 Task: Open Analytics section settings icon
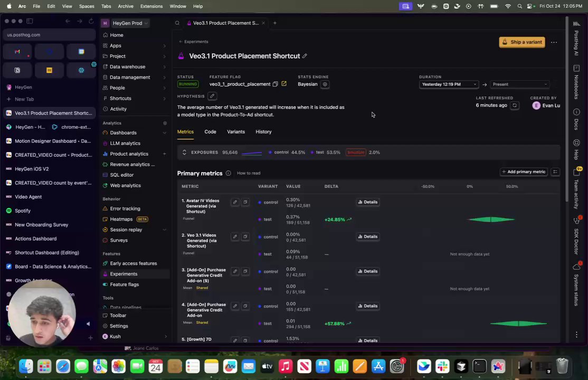click(165, 123)
